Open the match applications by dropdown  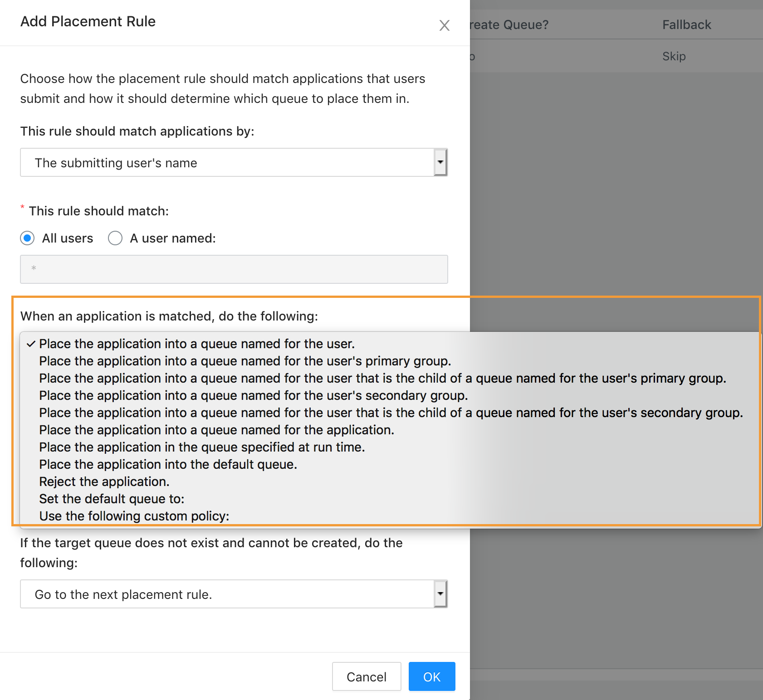pyautogui.click(x=234, y=162)
